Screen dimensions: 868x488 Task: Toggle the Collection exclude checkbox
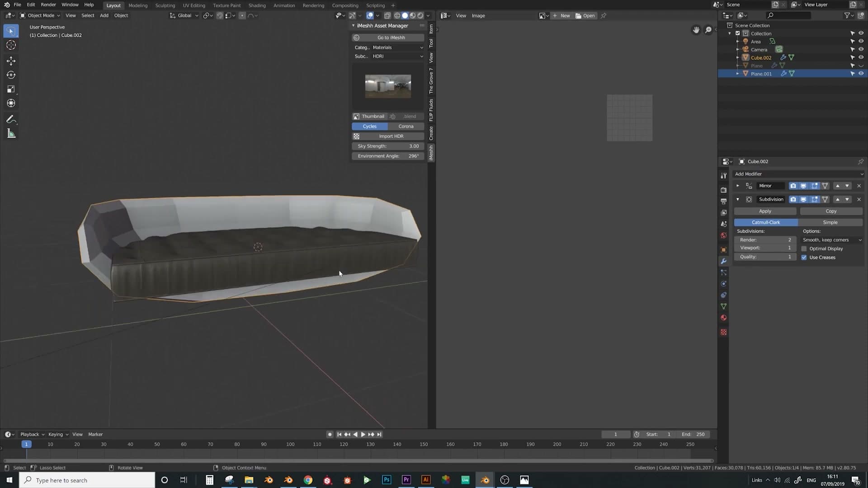tap(738, 33)
